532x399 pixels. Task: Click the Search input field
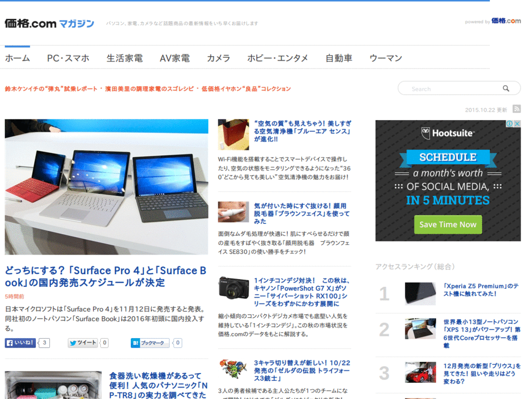tap(459, 88)
